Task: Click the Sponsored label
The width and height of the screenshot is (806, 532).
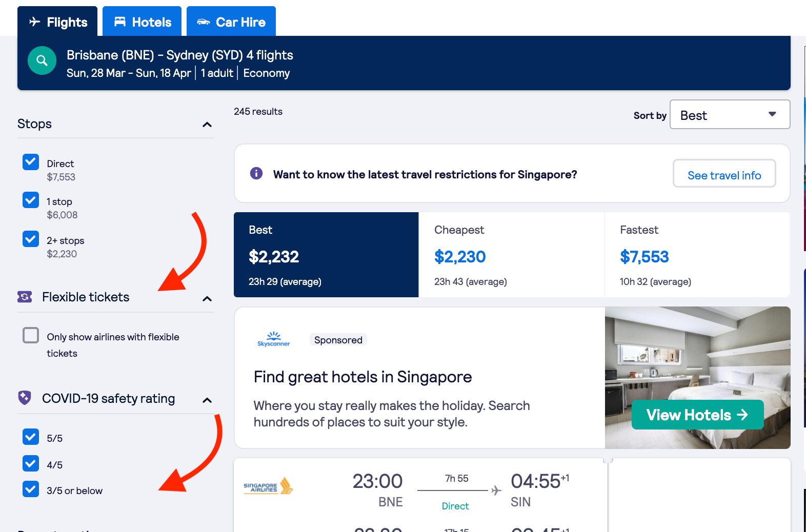Action: click(338, 340)
